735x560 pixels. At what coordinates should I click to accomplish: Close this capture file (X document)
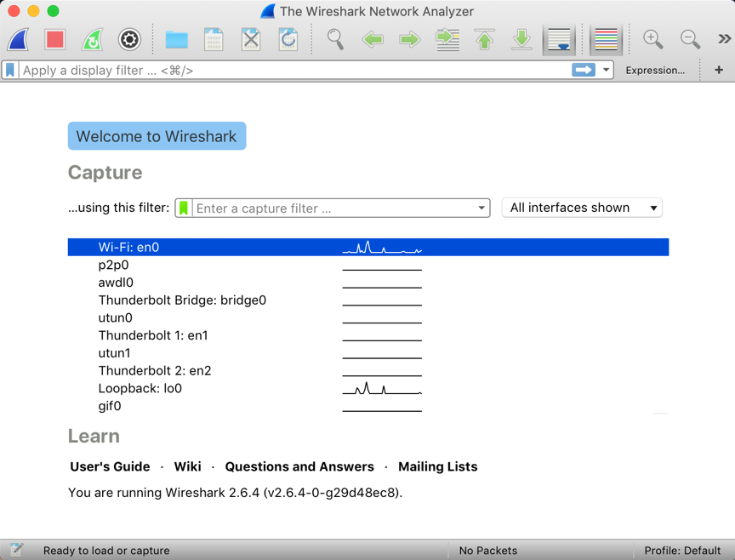coord(251,39)
